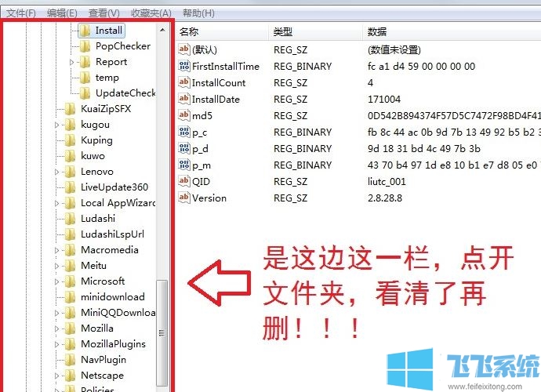Select the Install folder icon
Image resolution: width=541 pixels, height=392 pixels.
85,31
